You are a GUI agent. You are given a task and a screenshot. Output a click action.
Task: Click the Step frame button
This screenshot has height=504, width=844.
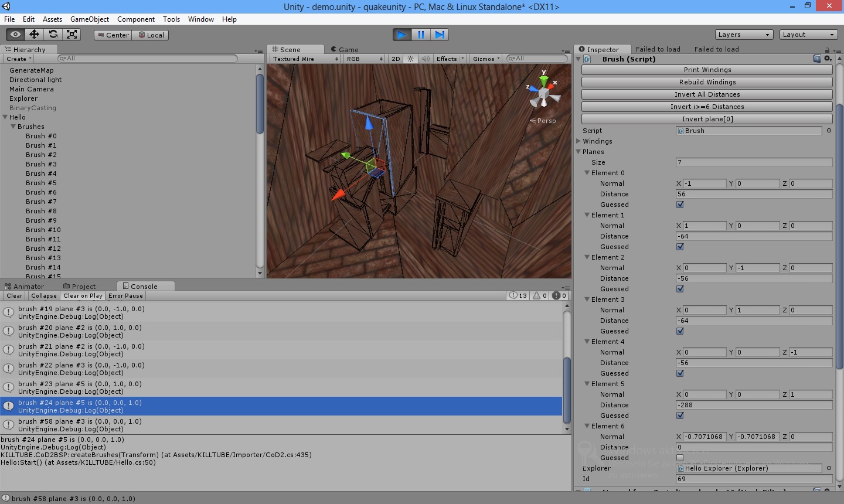440,35
